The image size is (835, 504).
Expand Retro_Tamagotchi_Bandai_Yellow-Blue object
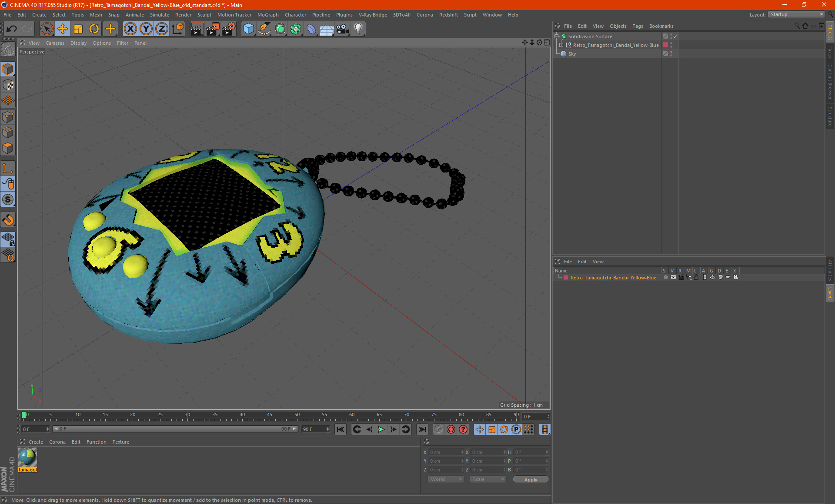pos(561,45)
